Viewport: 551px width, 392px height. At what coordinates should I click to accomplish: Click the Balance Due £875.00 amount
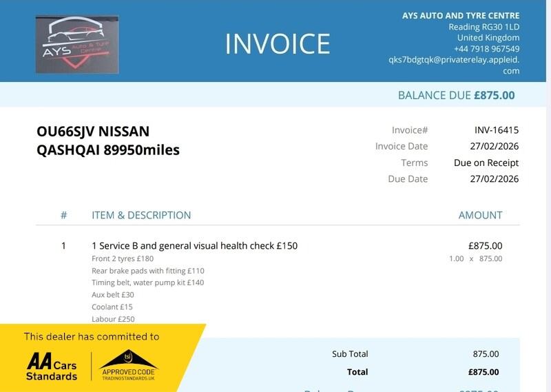[x=494, y=95]
